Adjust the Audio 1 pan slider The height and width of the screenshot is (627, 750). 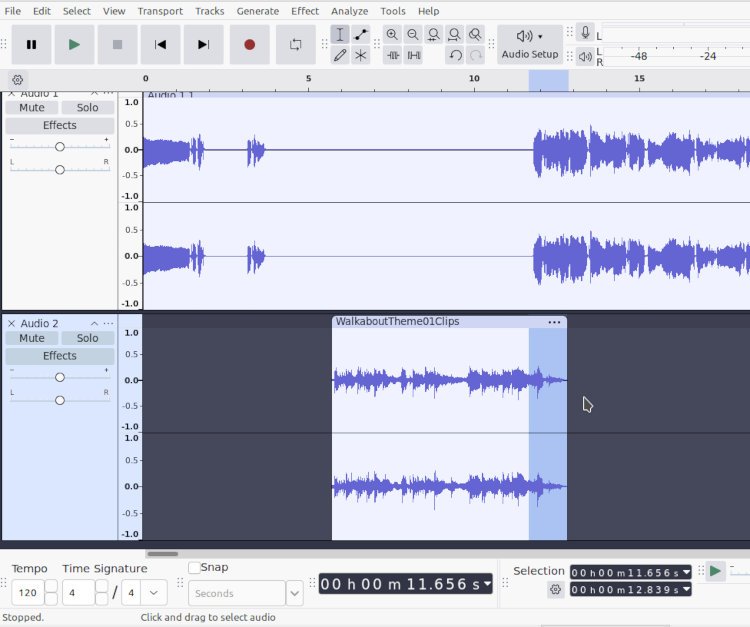[x=60, y=170]
